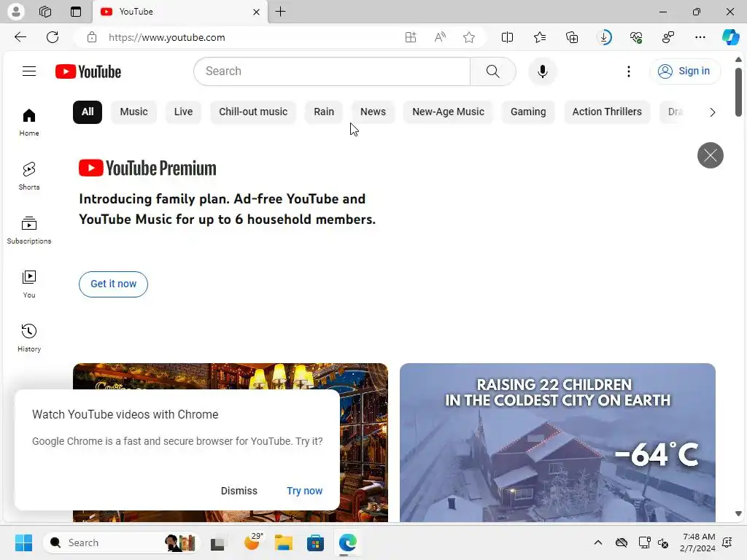Select the Live filter chip
The width and height of the screenshot is (747, 560).
coord(183,112)
